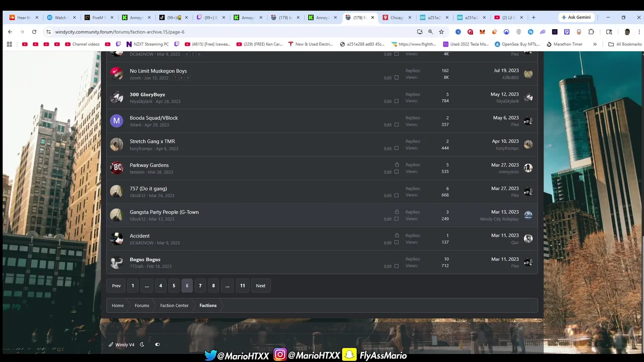Open the Ask Gemini button
Image resolution: width=644 pixels, height=362 pixels.
[x=577, y=18]
